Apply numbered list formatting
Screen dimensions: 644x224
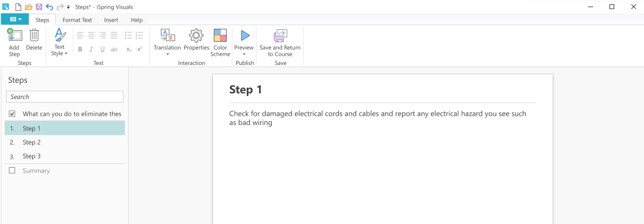pos(139,36)
